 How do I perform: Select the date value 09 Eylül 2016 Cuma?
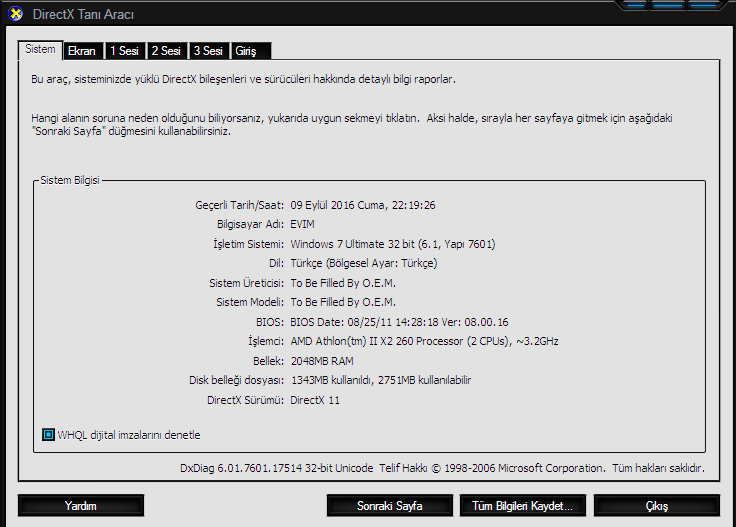(363, 205)
